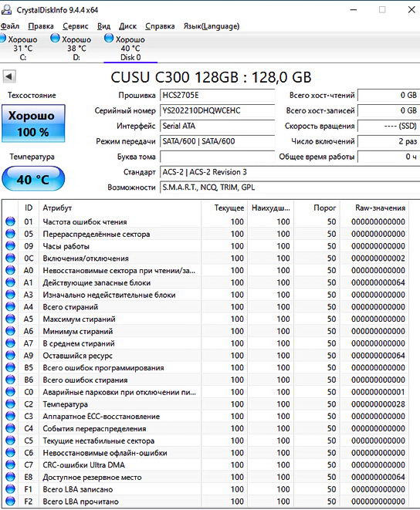This screenshot has width=420, height=510.
Task: Click blue status orb for drive D:
Action: pos(56,39)
